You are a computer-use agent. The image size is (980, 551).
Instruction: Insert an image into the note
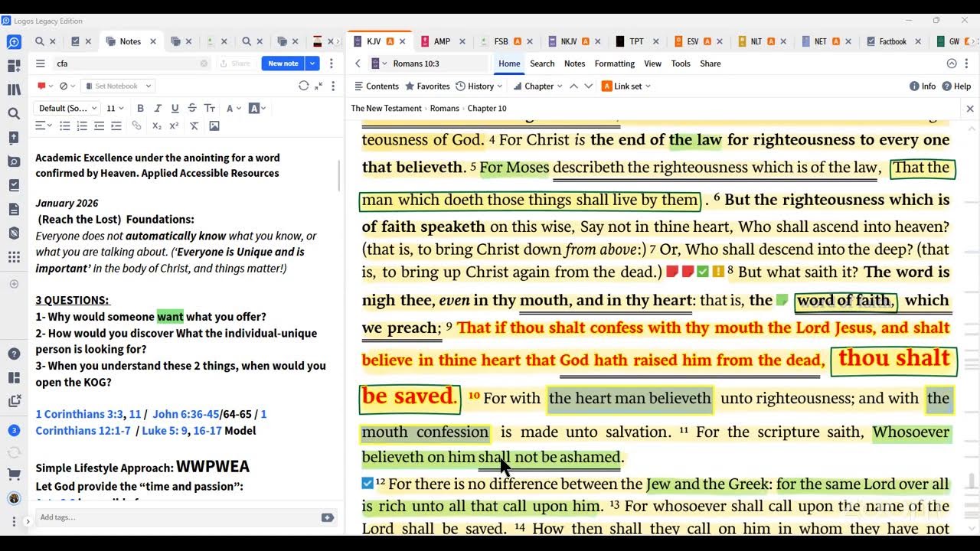coord(214,126)
